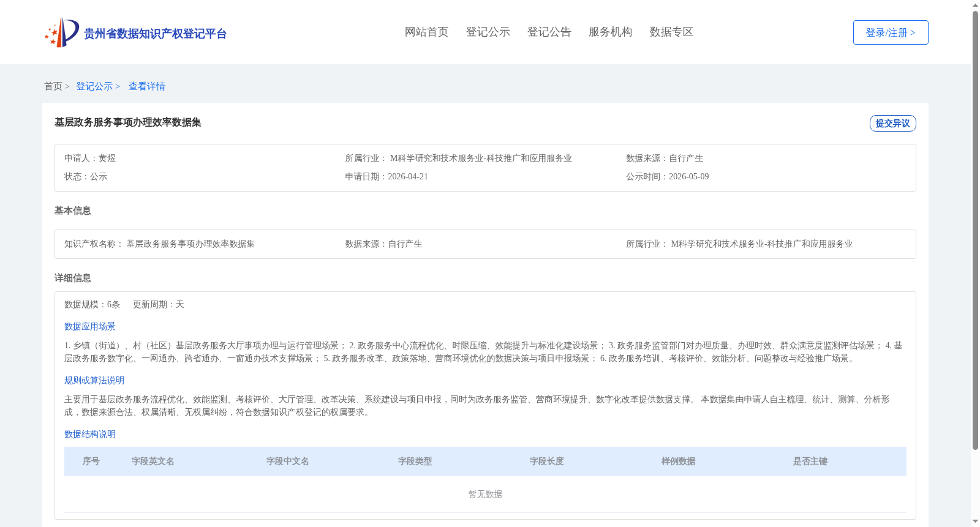Click the 申请人：黄煜 text
980x527 pixels.
tap(90, 158)
